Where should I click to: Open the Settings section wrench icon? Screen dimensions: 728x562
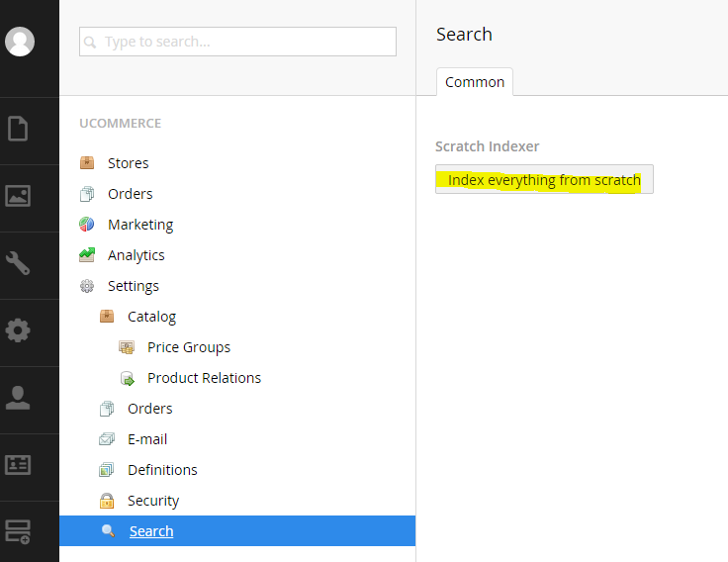coord(18,263)
